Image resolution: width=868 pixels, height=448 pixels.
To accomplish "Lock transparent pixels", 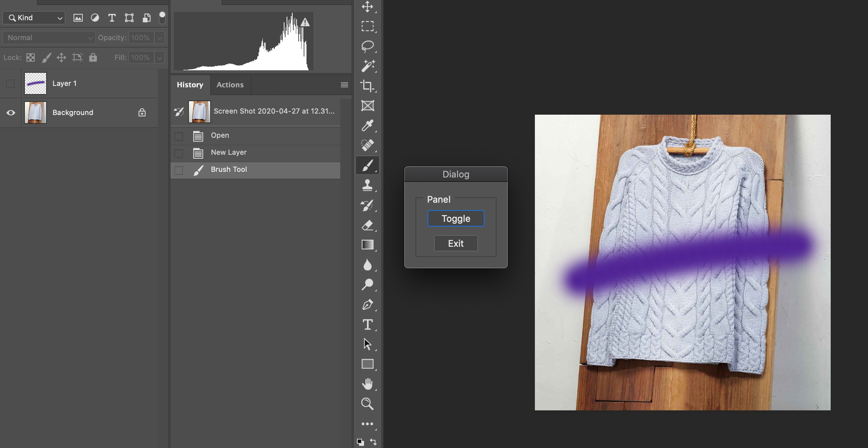I will click(x=31, y=58).
